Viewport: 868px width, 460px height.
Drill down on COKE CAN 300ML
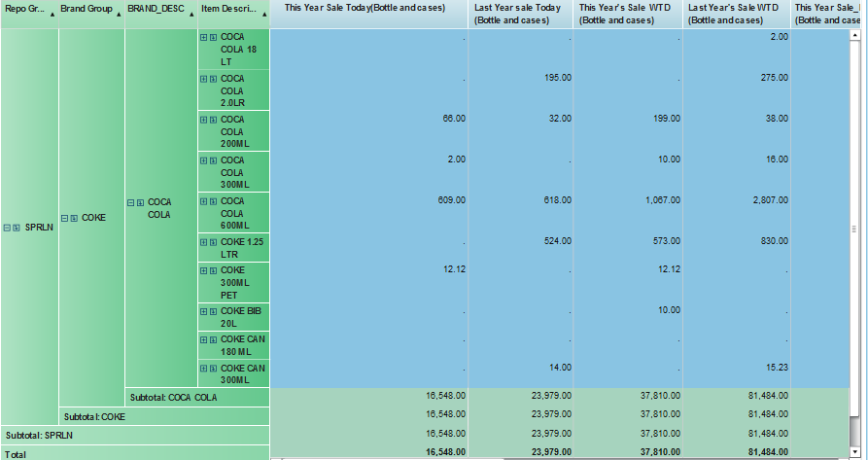coord(213,369)
